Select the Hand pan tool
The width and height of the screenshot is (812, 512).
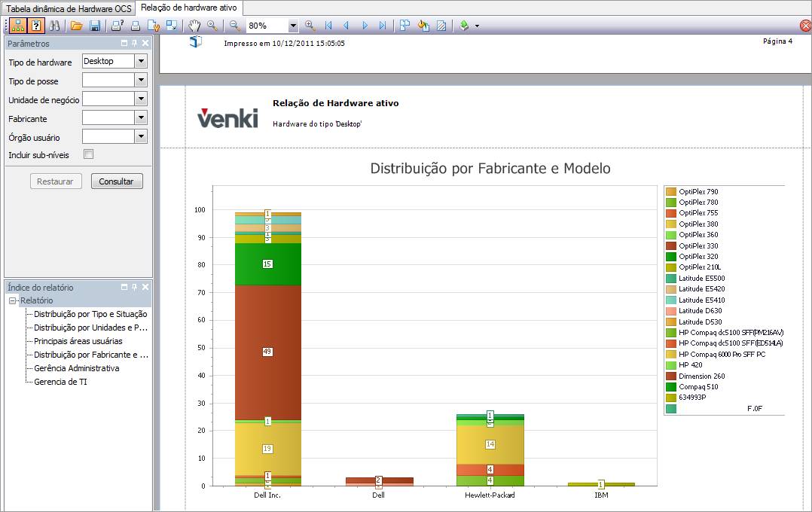[194, 26]
